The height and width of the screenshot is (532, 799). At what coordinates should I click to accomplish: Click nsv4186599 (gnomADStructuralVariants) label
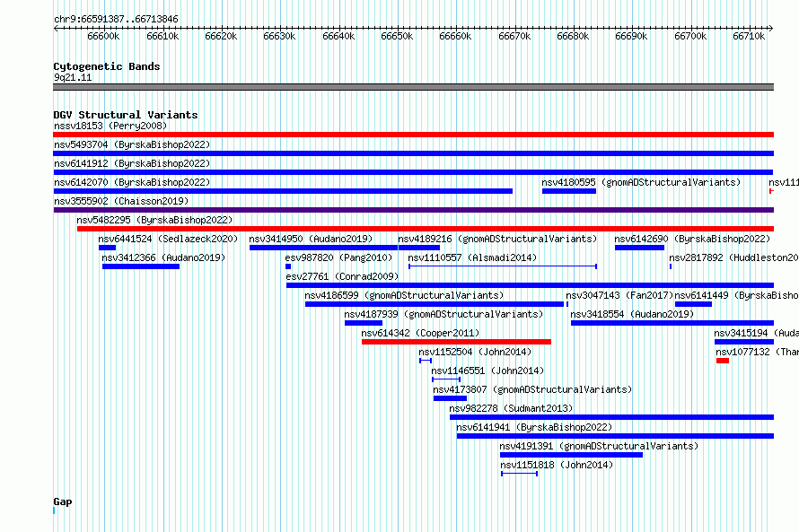pos(404,295)
